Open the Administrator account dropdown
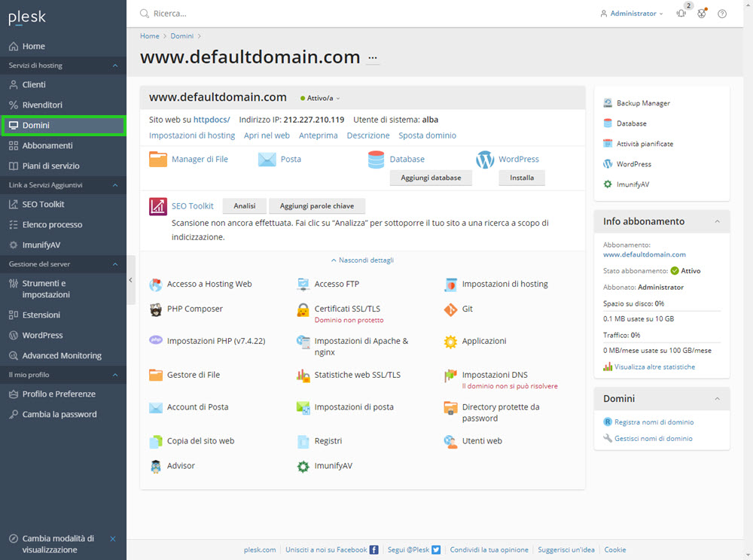The image size is (753, 560). [632, 14]
